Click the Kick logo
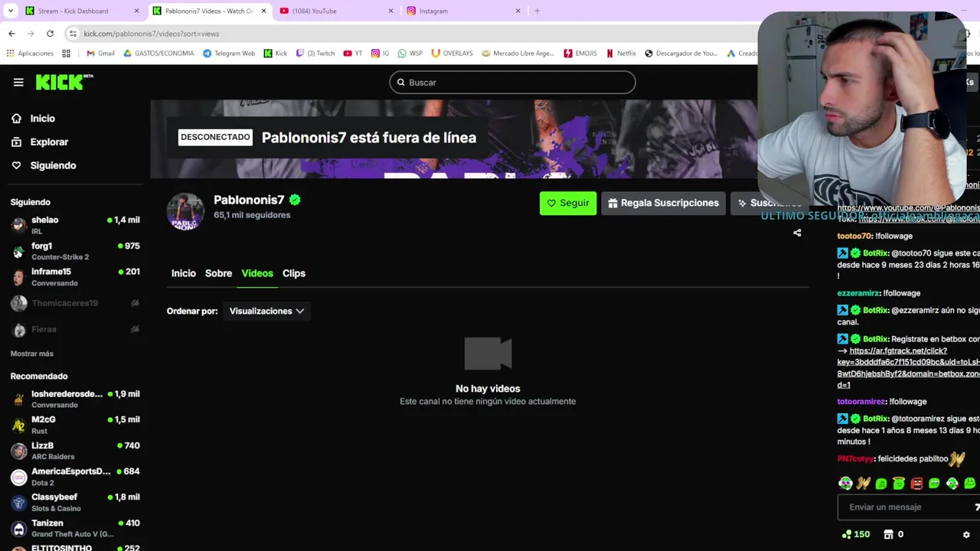The image size is (980, 551). coord(64,82)
